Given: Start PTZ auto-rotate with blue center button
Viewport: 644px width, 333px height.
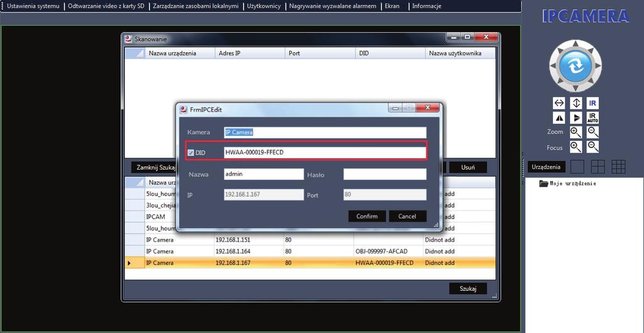Looking at the screenshot, I should pyautogui.click(x=575, y=65).
